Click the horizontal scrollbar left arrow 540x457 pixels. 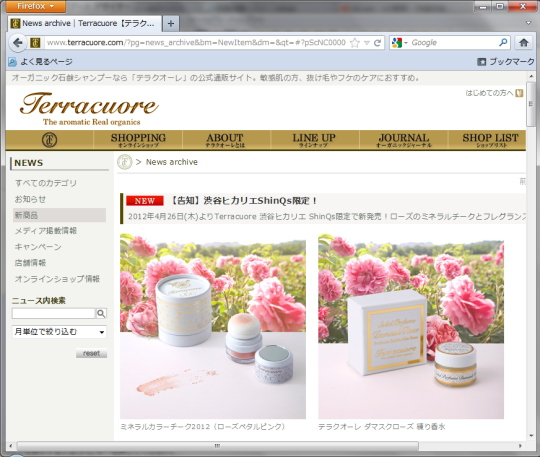(10, 446)
